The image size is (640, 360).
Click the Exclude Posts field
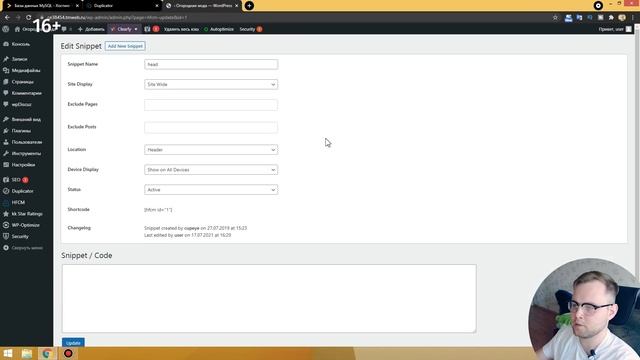coord(211,127)
